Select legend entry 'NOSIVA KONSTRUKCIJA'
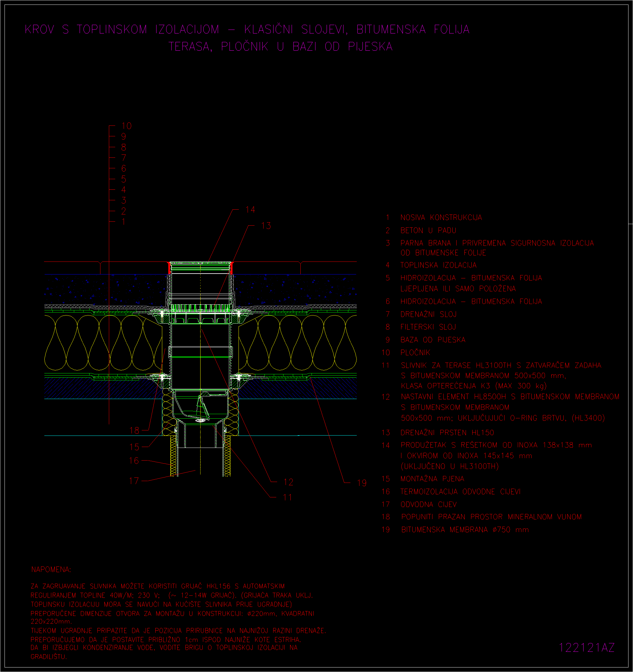Screen dimensions: 633x672 pyautogui.click(x=441, y=217)
